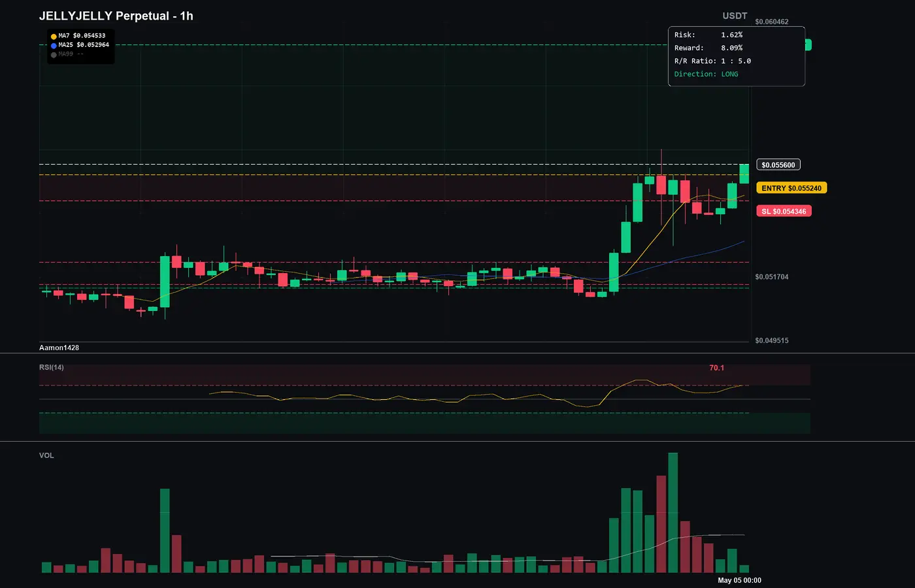Click the USDT currency label
The height and width of the screenshot is (588, 915).
tap(735, 16)
